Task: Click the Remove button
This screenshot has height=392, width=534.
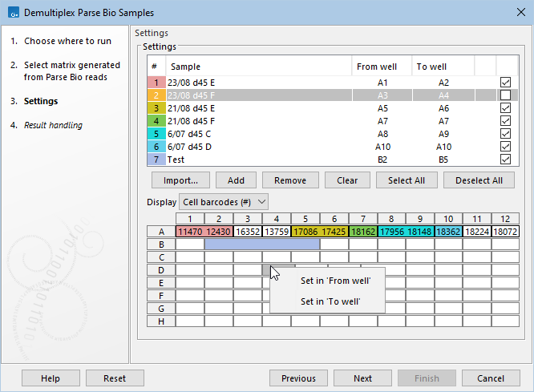Action: pos(290,180)
